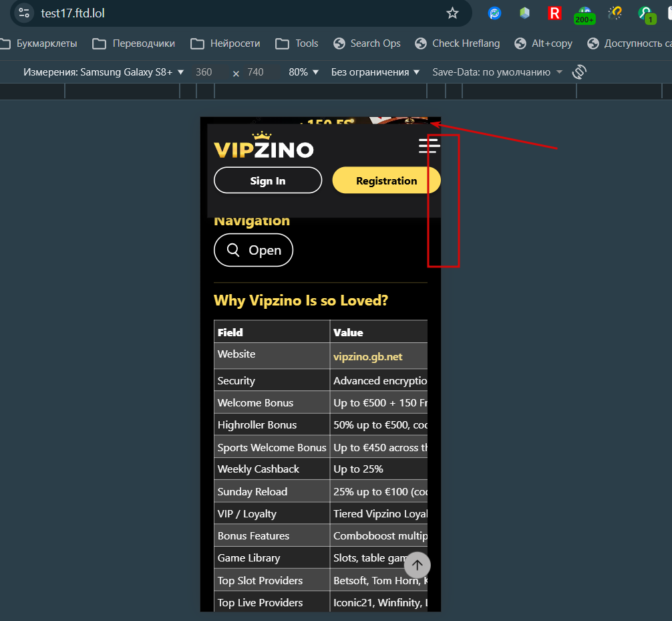Click the Iconic21, Winfinity value cell

pos(379,602)
